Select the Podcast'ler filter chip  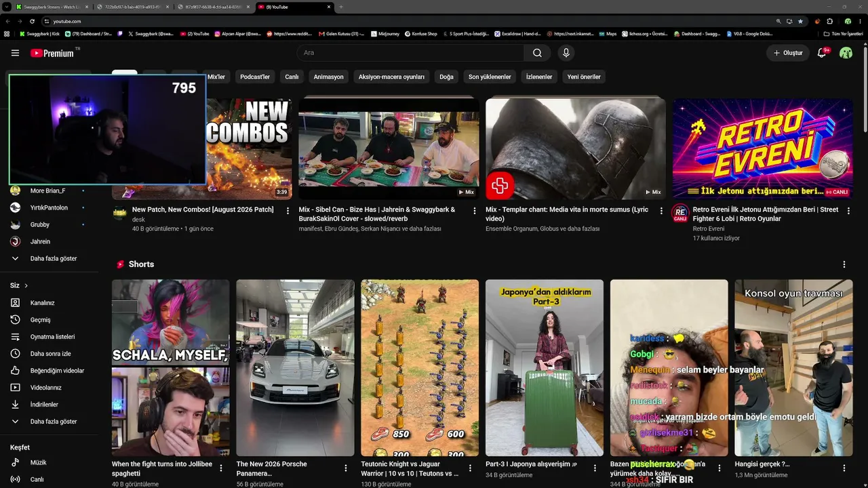click(x=255, y=77)
